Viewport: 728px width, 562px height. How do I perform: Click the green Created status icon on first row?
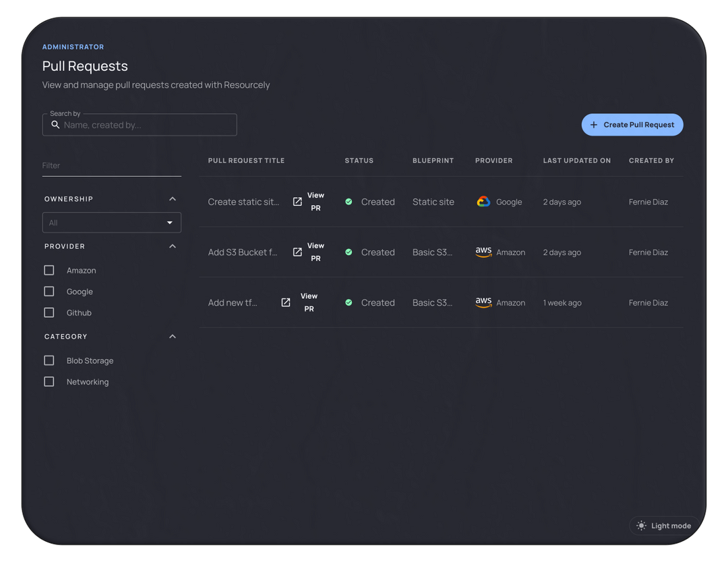pos(348,201)
